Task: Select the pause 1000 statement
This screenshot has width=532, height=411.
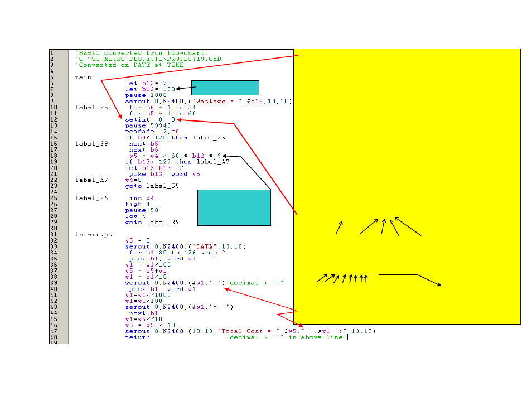Action: coord(146,95)
